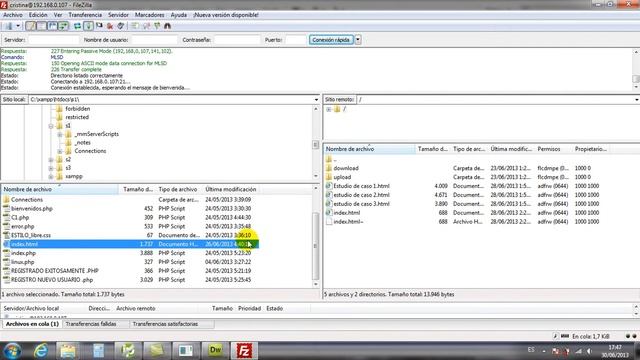Select remote upload folder
The image size is (640, 360).
(342, 177)
